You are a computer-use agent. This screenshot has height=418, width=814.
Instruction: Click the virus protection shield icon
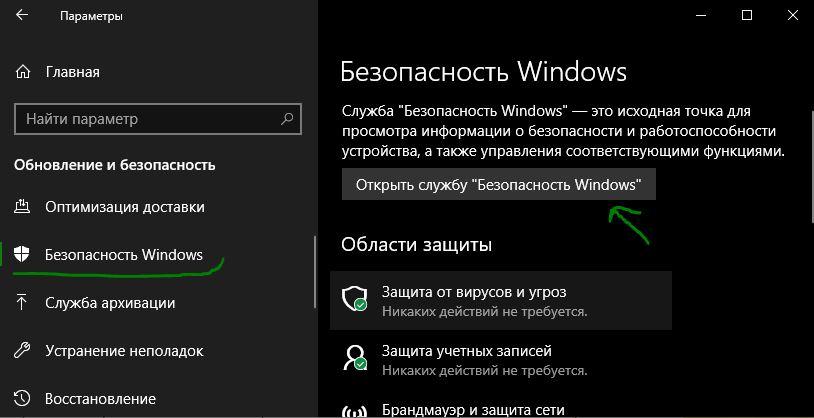click(354, 300)
